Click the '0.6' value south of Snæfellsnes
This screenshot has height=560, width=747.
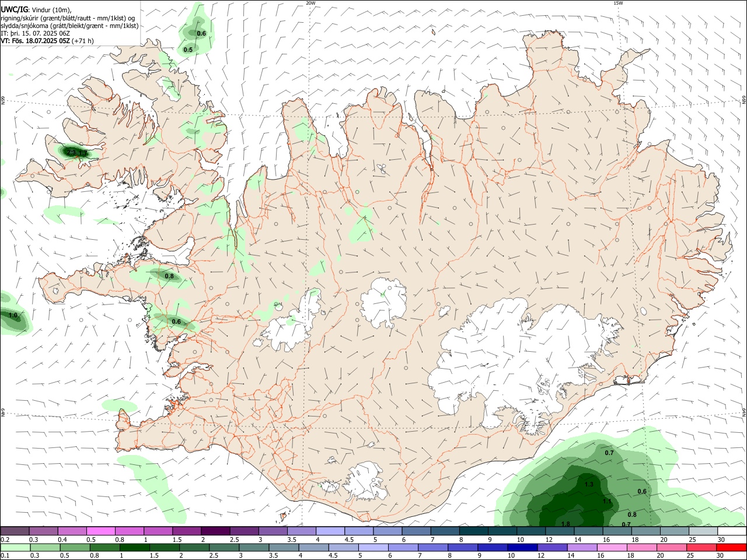176,322
